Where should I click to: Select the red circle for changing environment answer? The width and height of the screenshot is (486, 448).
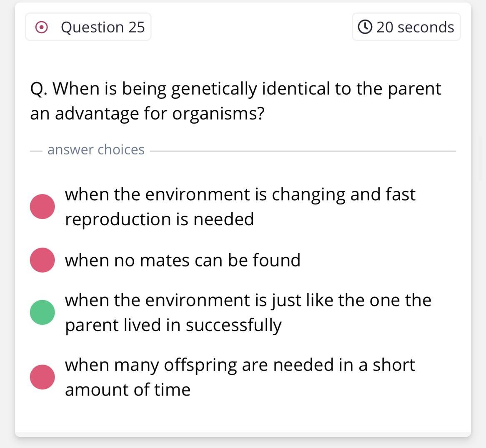coord(43,206)
